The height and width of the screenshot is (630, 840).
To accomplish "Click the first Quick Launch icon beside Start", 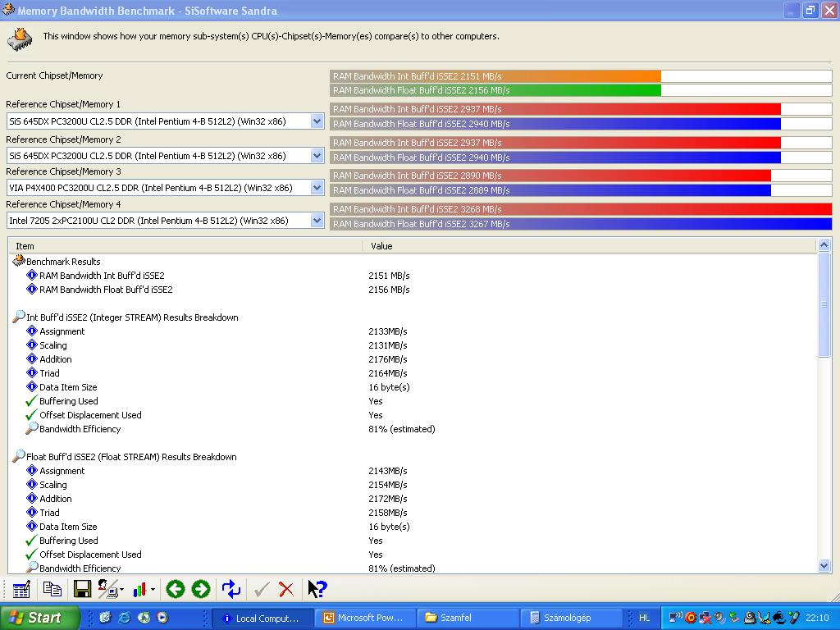I will coord(105,618).
